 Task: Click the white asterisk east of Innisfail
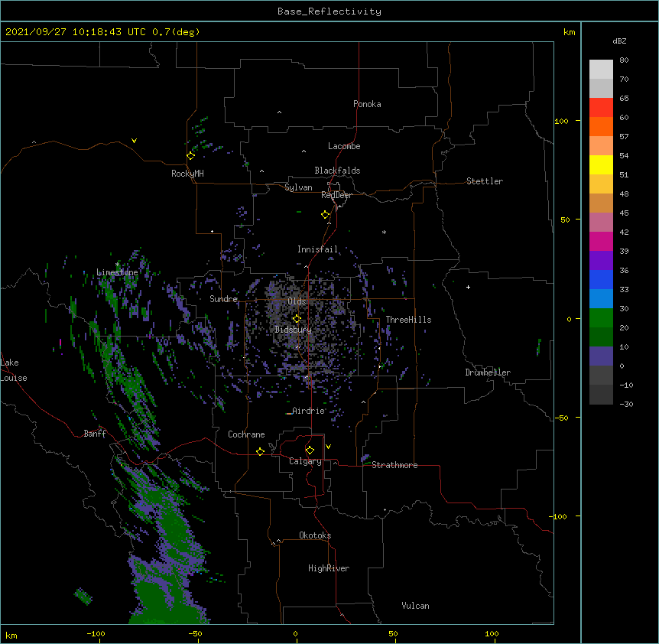384,232
